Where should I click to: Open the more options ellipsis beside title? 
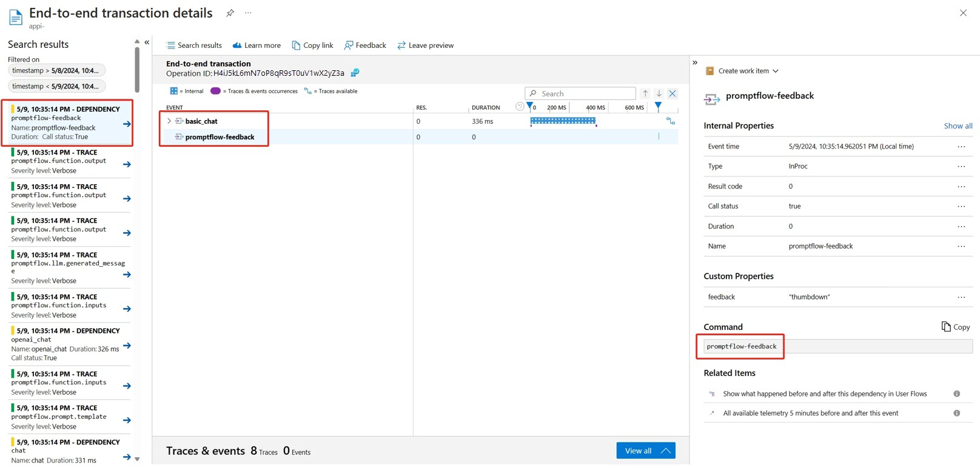click(x=248, y=13)
